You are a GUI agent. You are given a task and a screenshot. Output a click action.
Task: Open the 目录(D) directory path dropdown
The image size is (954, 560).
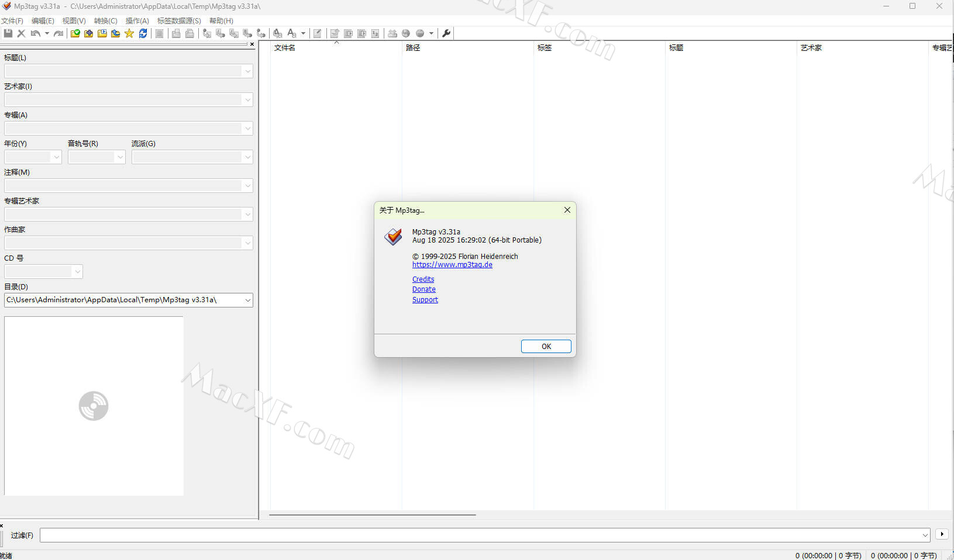tap(247, 300)
